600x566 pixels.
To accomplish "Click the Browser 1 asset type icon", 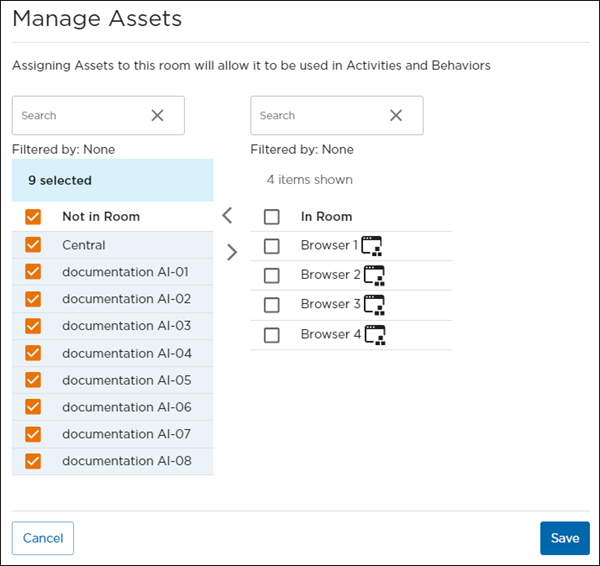I will (x=373, y=246).
